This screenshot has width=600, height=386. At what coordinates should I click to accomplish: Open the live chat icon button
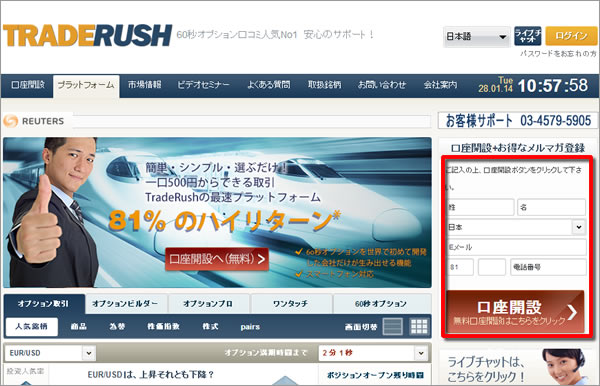(x=527, y=36)
